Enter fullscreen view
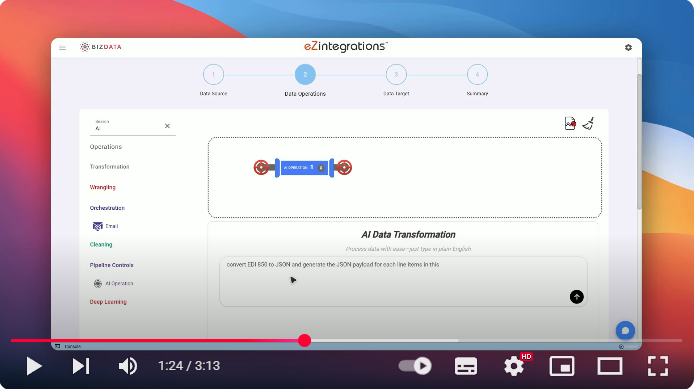This screenshot has width=694, height=389. 658,366
